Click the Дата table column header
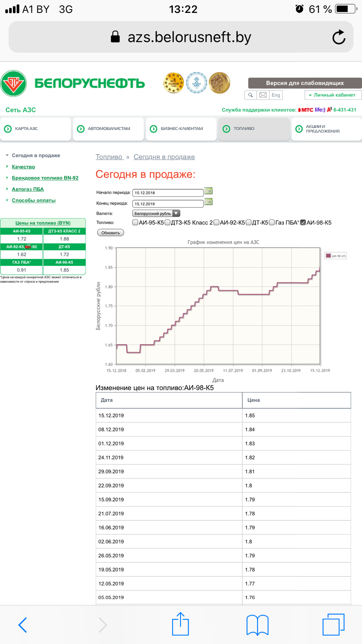This screenshot has width=362, height=644. (169, 400)
